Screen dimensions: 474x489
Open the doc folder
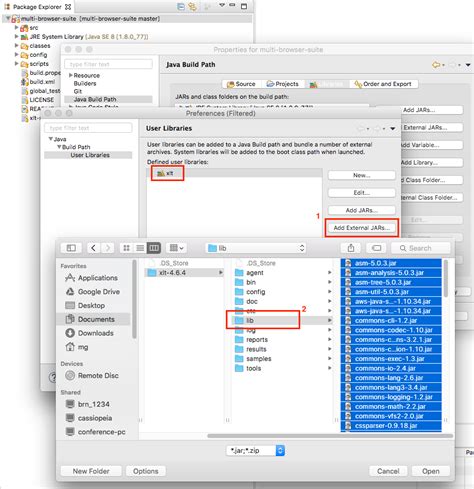tap(252, 301)
